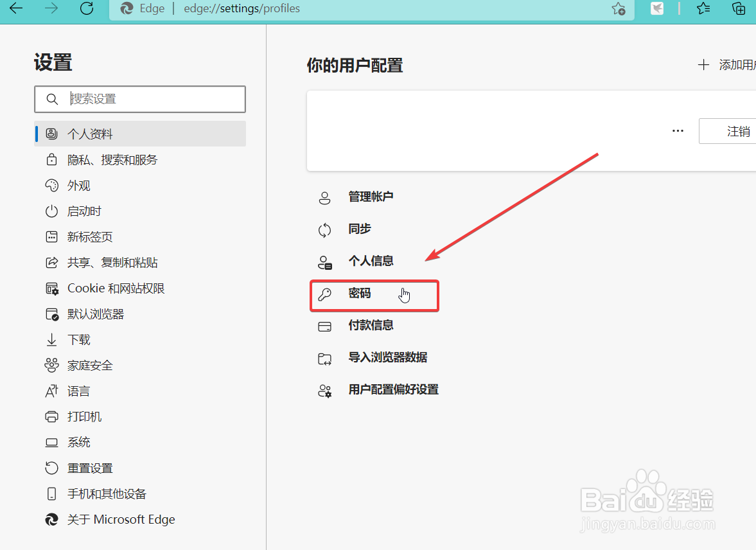Image resolution: width=756 pixels, height=550 pixels.
Task: Open 密码 via the key icon
Action: click(325, 294)
